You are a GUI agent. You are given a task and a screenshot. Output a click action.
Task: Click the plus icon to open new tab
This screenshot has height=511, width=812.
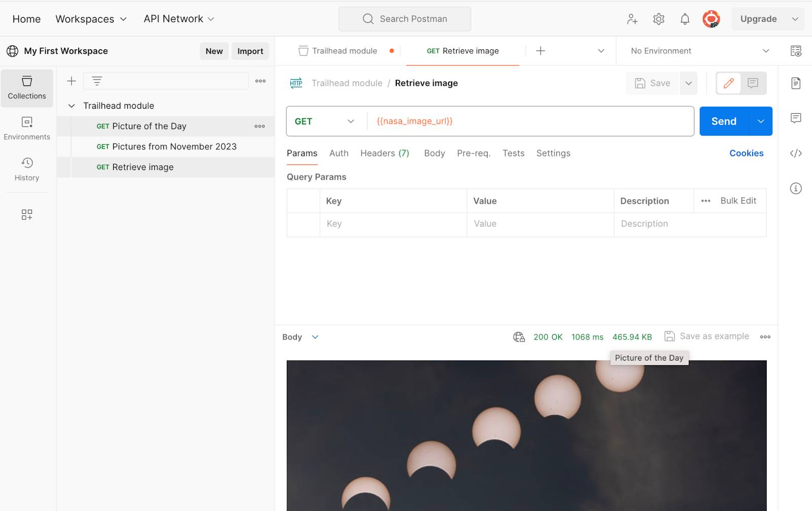(x=540, y=51)
